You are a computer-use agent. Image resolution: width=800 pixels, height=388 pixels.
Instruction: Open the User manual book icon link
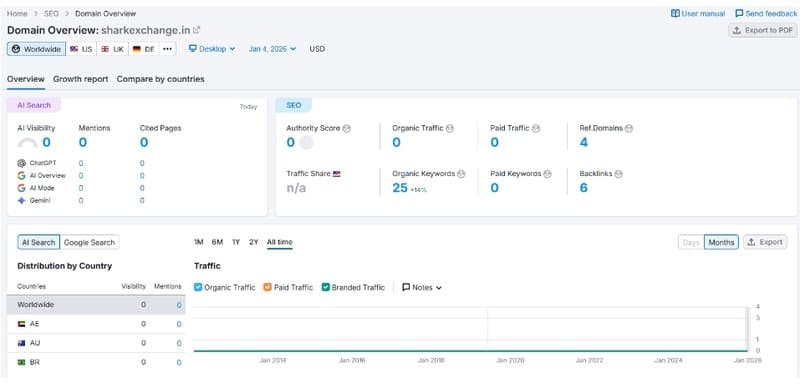[675, 14]
